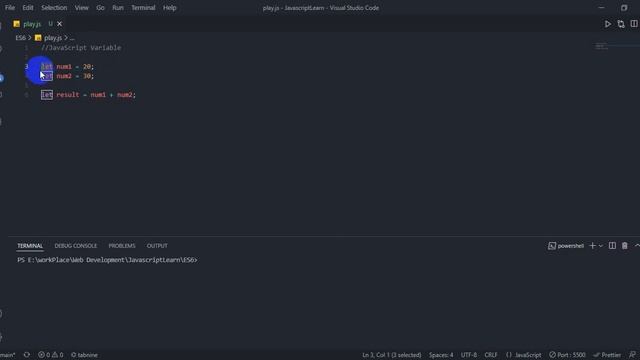Select the JavaScript language mode

tap(524, 355)
